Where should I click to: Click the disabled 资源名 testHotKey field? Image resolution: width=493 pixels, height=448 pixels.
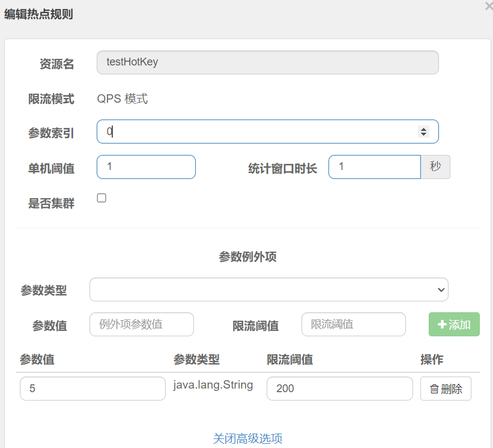[x=268, y=62]
